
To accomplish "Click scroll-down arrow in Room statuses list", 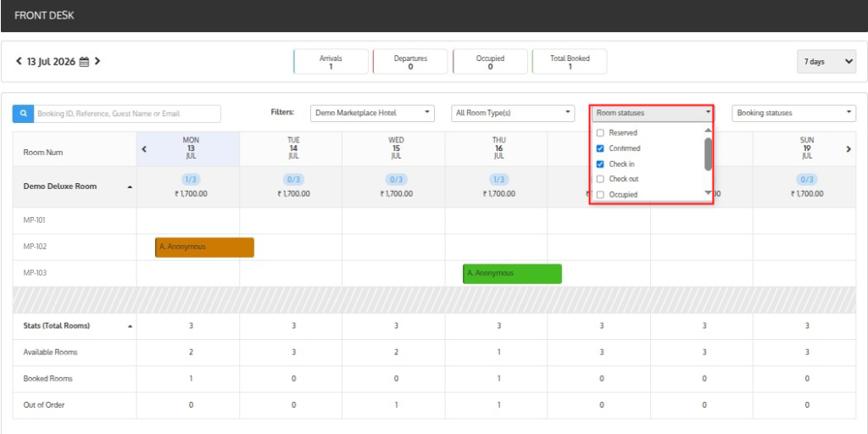I will [x=708, y=192].
